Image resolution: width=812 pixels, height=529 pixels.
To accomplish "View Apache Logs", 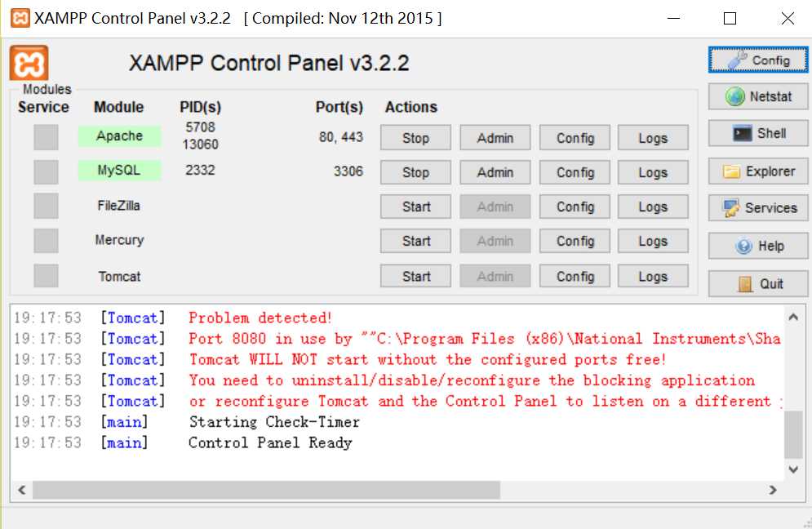I will pos(653,138).
